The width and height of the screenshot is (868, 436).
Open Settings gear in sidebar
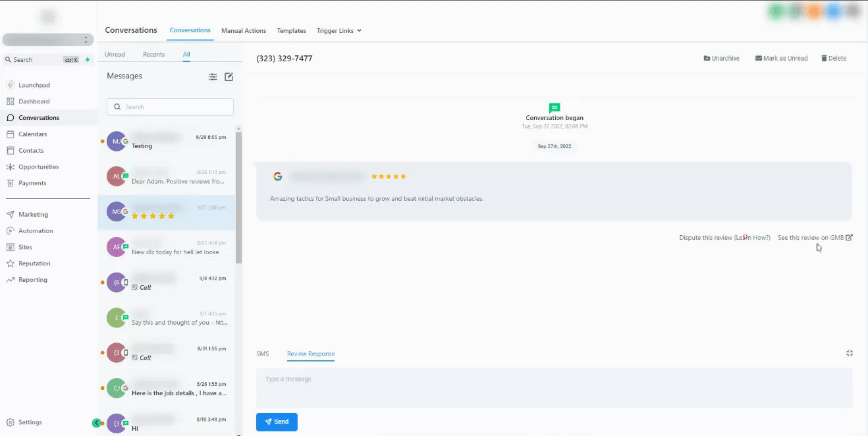(x=11, y=422)
